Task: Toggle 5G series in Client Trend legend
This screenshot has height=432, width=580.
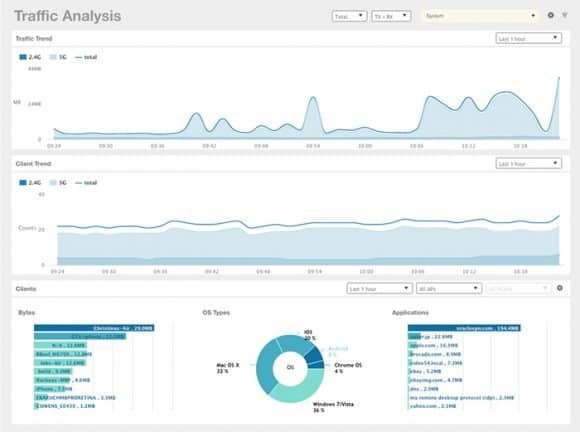Action: pos(58,182)
